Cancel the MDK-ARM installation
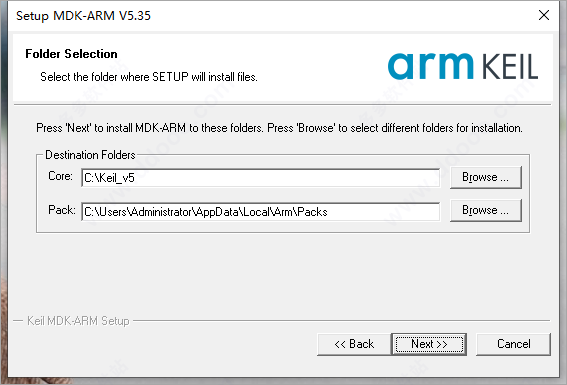 click(x=513, y=344)
